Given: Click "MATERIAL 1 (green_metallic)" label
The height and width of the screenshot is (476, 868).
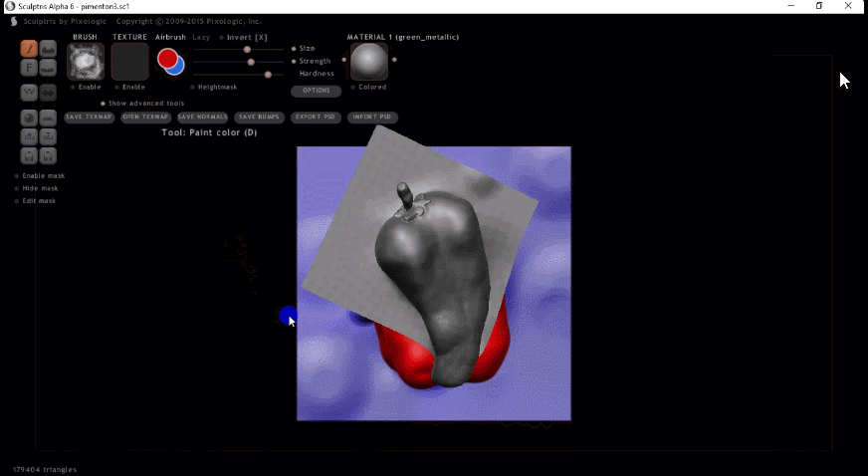Looking at the screenshot, I should (403, 37).
